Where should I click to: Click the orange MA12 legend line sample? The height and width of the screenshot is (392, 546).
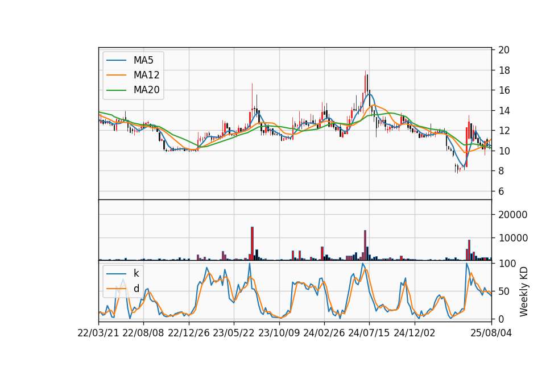coord(116,75)
